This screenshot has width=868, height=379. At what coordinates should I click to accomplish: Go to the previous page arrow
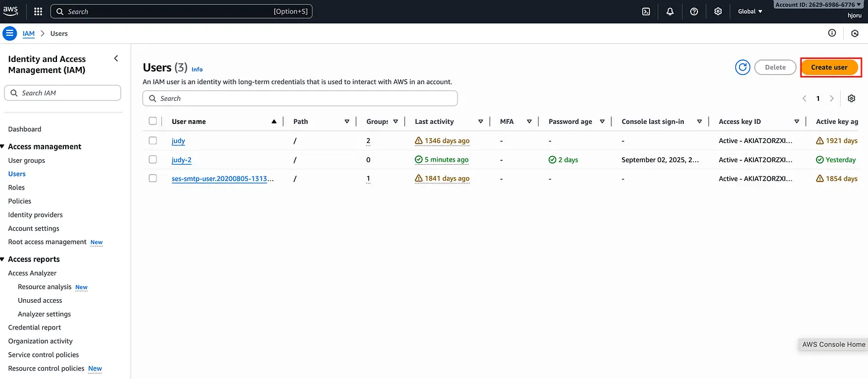[804, 98]
